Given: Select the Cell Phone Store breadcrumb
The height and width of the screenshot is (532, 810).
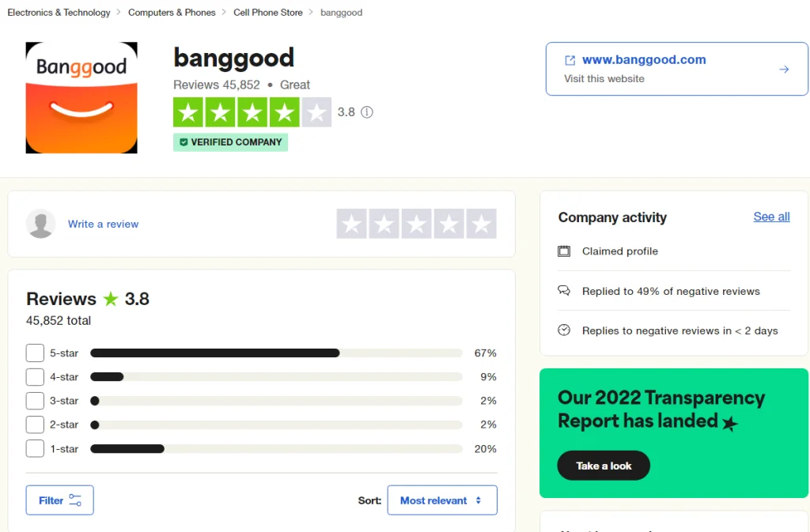Looking at the screenshot, I should coord(267,12).
